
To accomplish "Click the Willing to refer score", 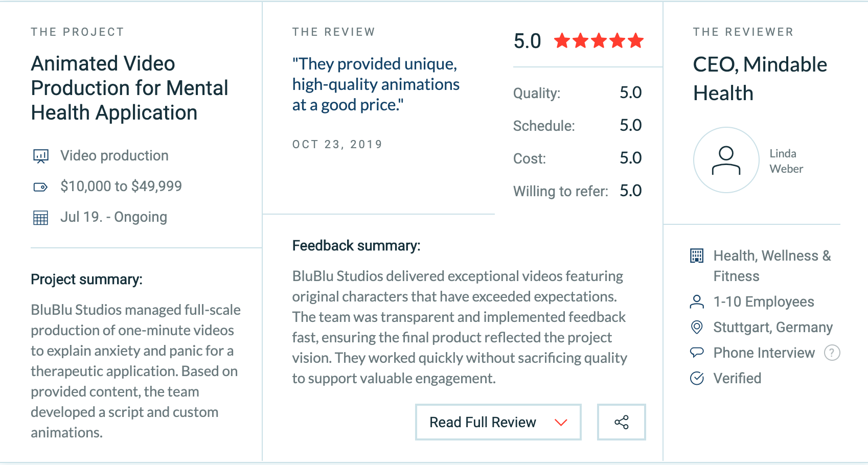I will pyautogui.click(x=630, y=191).
